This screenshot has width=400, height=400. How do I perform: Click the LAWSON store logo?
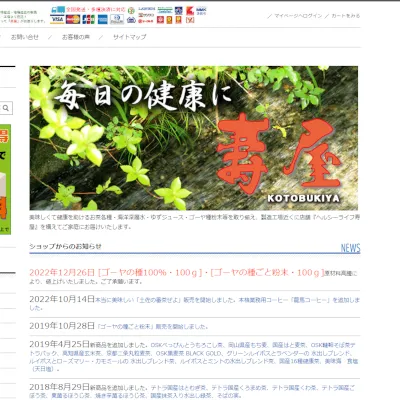tap(146, 9)
